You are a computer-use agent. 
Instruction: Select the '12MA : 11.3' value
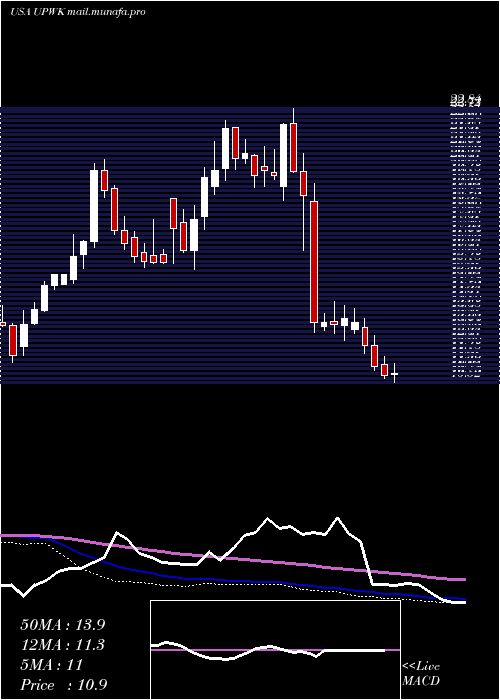click(63, 645)
